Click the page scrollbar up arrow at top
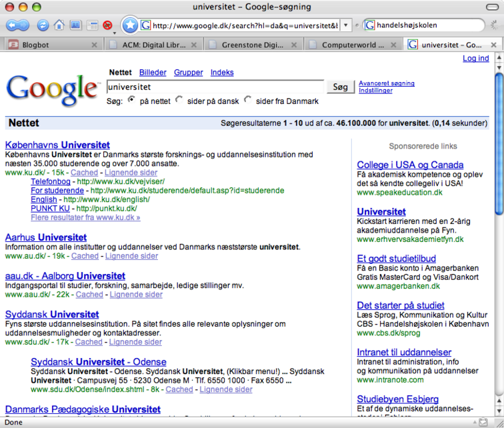 (x=499, y=57)
